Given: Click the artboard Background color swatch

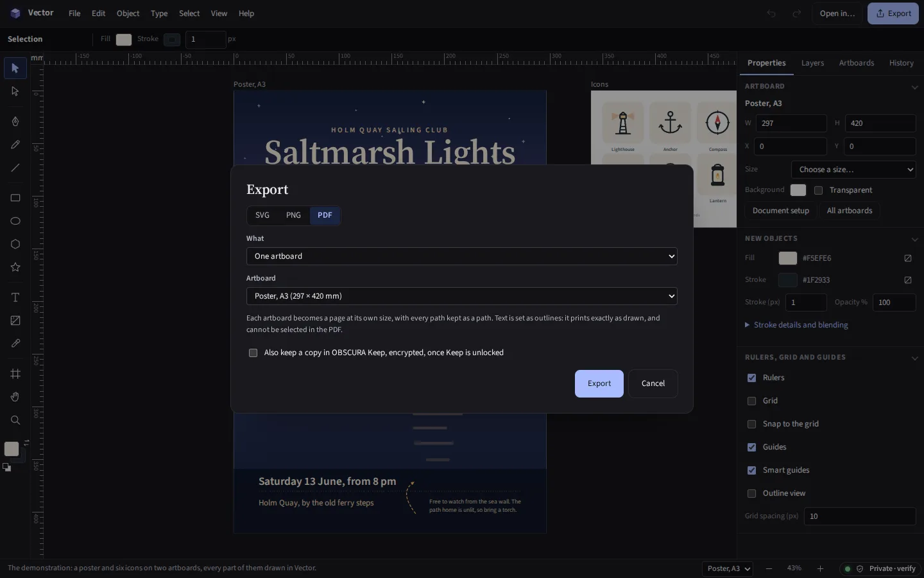Looking at the screenshot, I should click(x=798, y=190).
